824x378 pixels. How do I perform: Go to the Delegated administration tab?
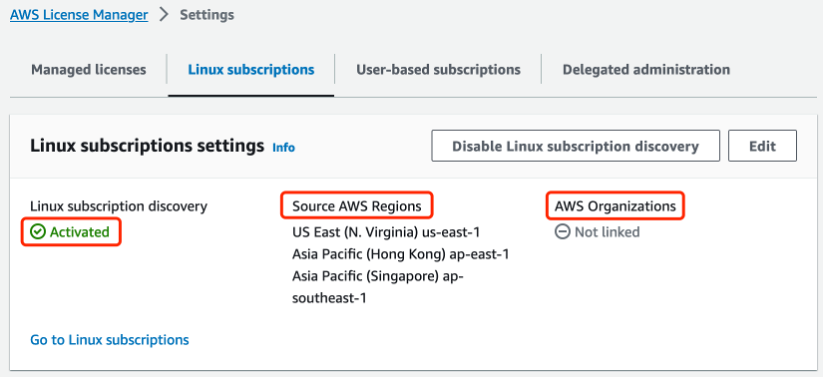[x=646, y=69]
